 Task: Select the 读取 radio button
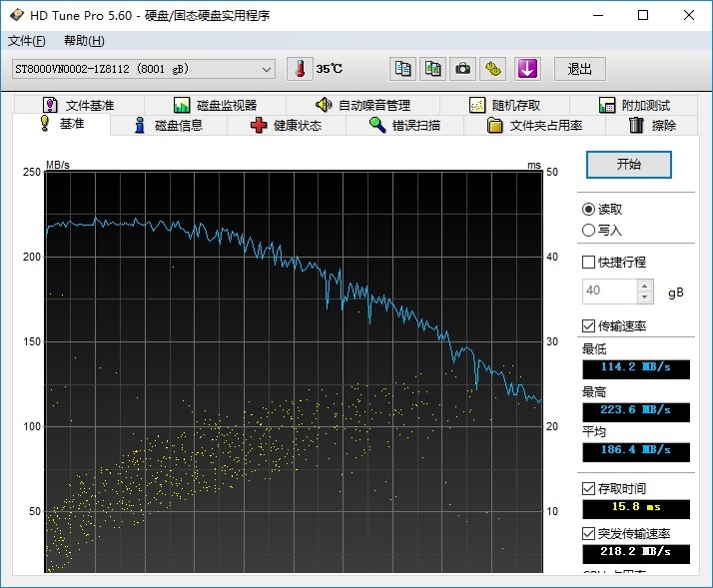coord(589,210)
